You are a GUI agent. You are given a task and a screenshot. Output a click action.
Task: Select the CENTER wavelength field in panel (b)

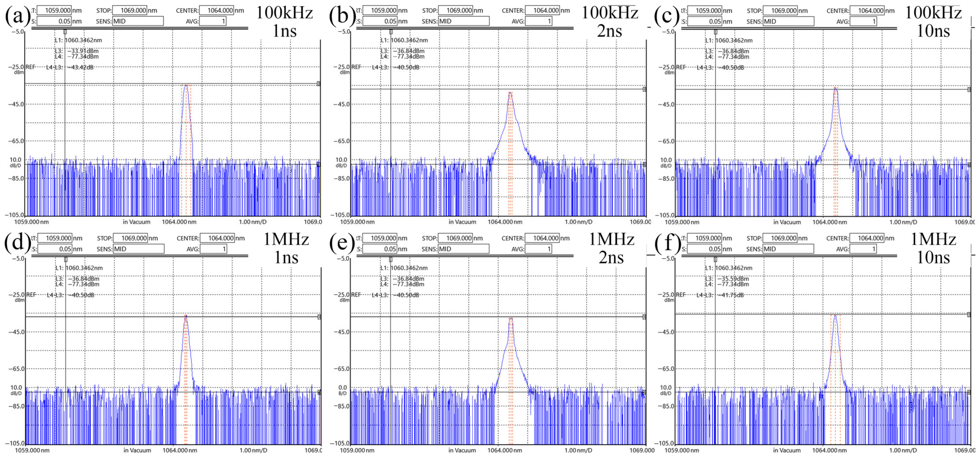[543, 10]
